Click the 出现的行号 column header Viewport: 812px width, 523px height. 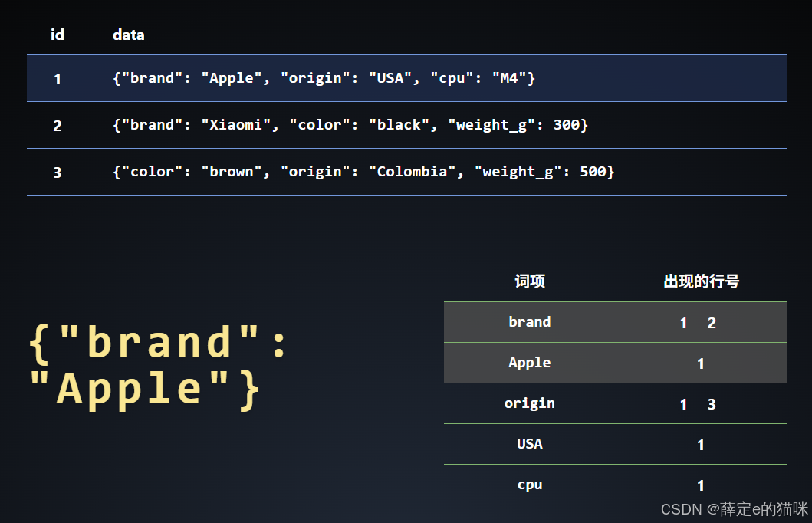coord(701,281)
